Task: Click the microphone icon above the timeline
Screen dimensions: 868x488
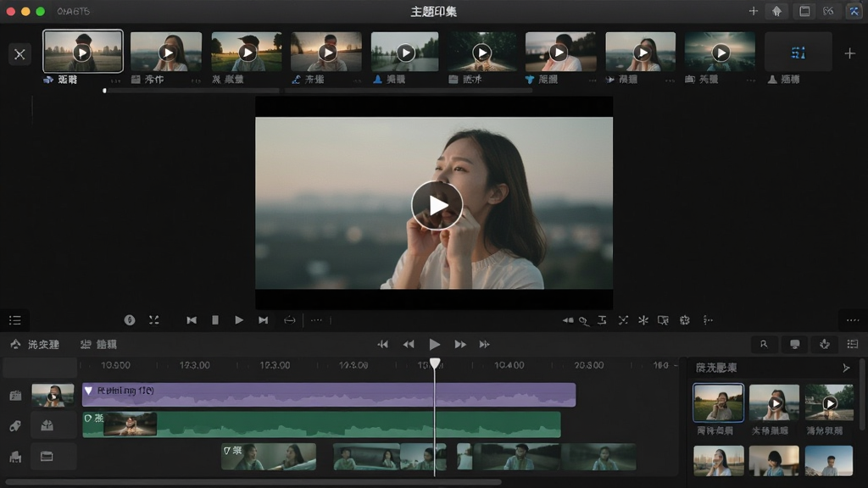Action: 824,344
